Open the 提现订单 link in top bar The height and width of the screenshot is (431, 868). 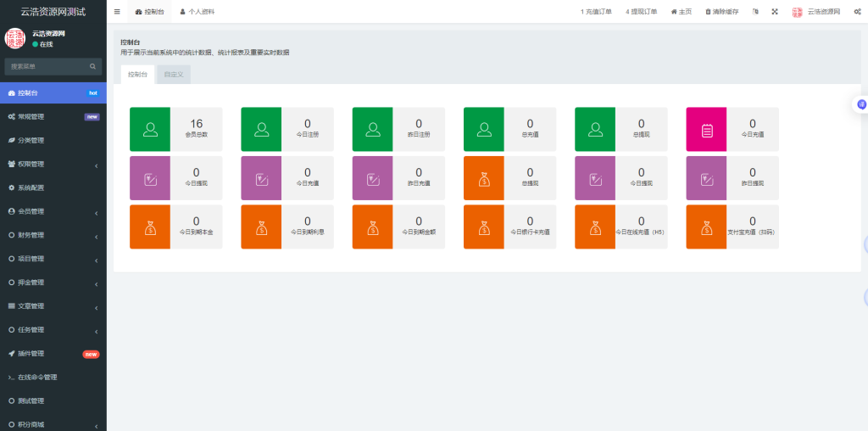pyautogui.click(x=642, y=12)
